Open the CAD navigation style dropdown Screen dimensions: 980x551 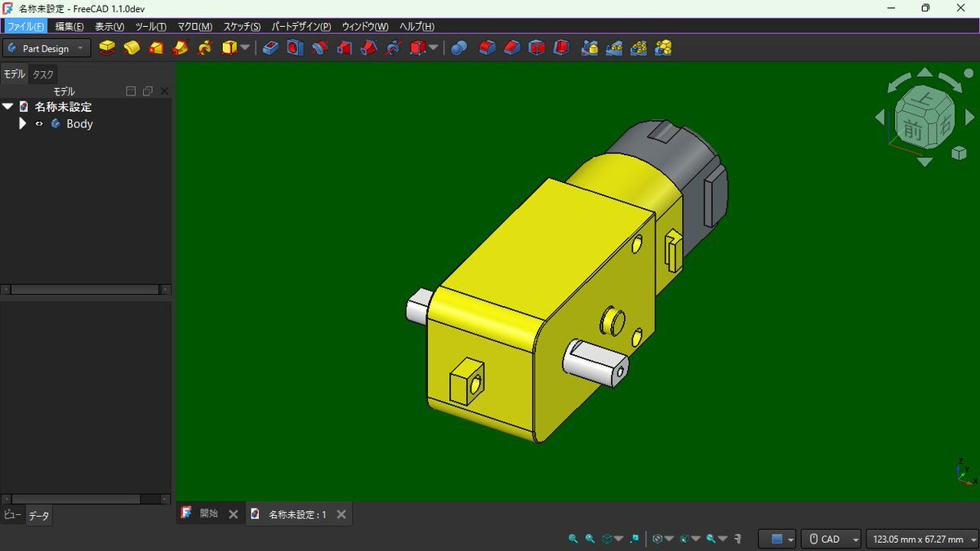831,539
